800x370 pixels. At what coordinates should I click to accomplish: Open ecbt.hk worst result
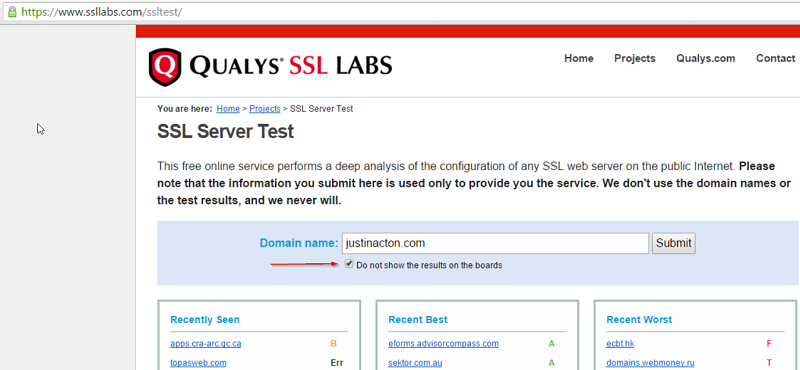(620, 344)
